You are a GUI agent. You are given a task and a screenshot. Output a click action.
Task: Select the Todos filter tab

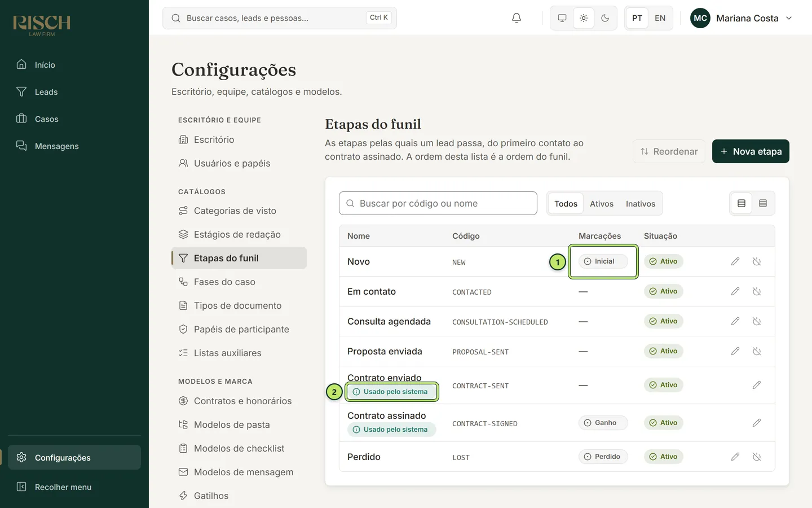tap(566, 204)
